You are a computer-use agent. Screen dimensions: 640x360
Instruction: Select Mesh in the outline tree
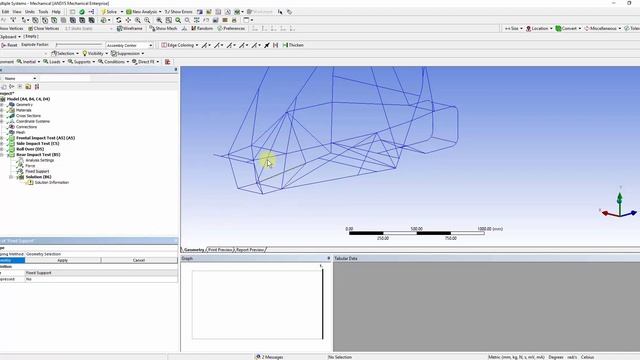[x=20, y=132]
